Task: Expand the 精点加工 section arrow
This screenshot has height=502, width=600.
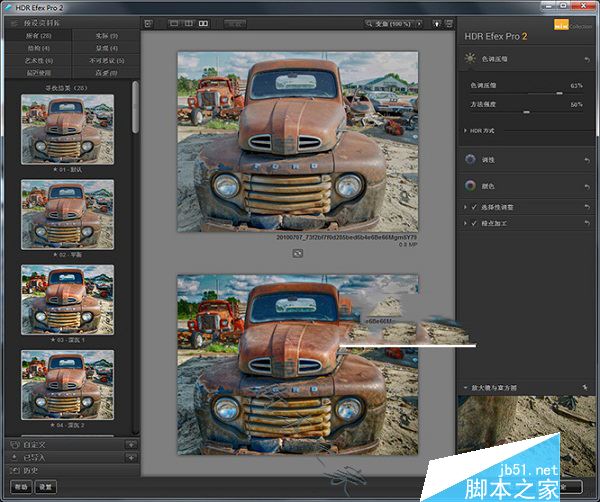Action: tap(465, 223)
